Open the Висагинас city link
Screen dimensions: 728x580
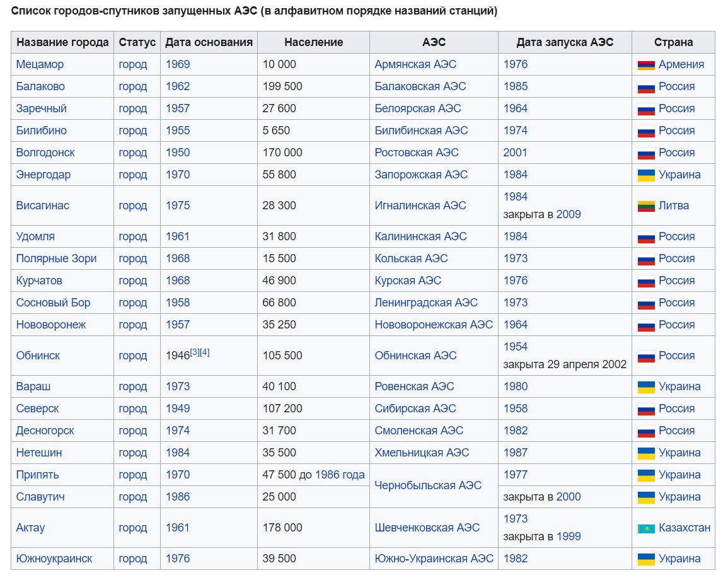[43, 206]
